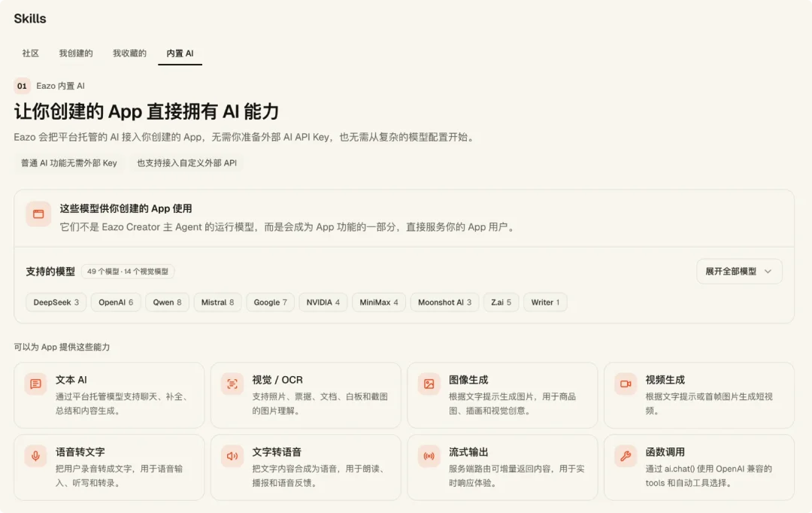Click the 支持的模型 label
Screen dimensions: 812x513
(51, 272)
